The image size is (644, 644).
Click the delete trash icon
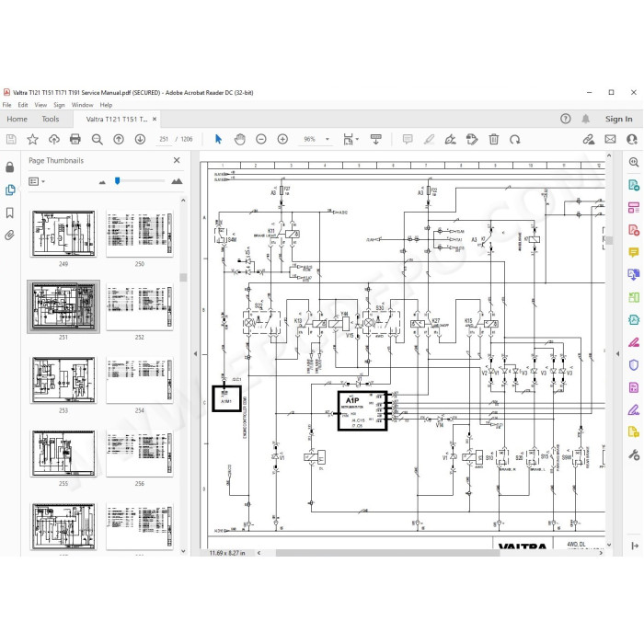494,139
